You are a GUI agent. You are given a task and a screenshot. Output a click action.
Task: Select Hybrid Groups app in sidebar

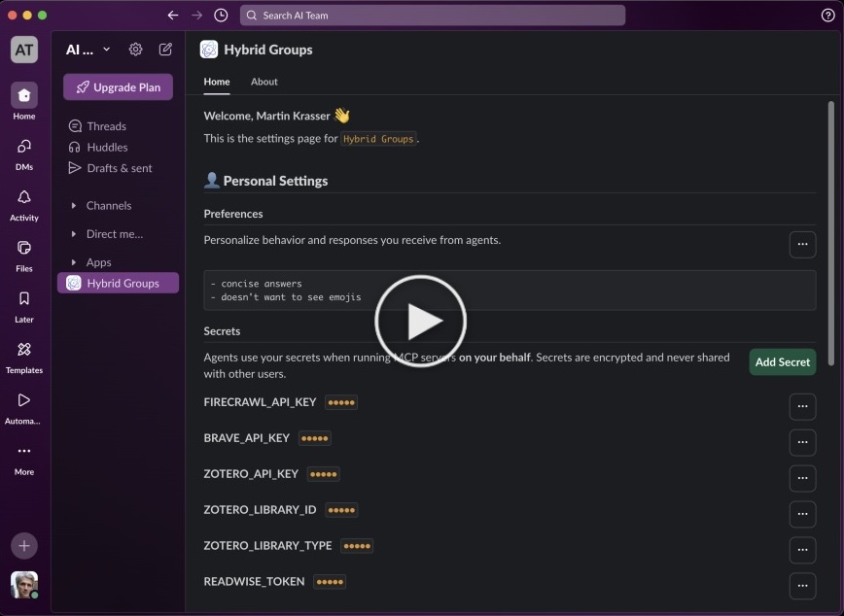(119, 283)
